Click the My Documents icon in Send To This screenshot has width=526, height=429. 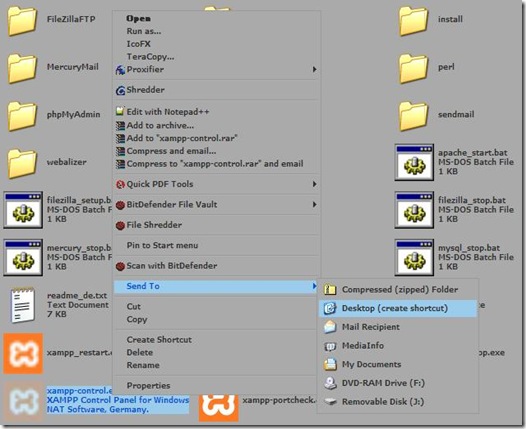[x=330, y=364]
